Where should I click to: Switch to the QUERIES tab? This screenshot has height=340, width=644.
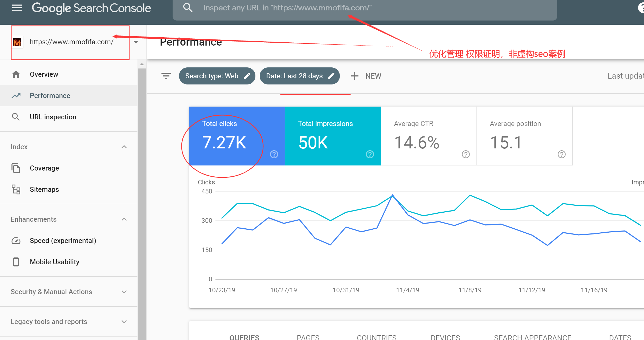coord(244,337)
